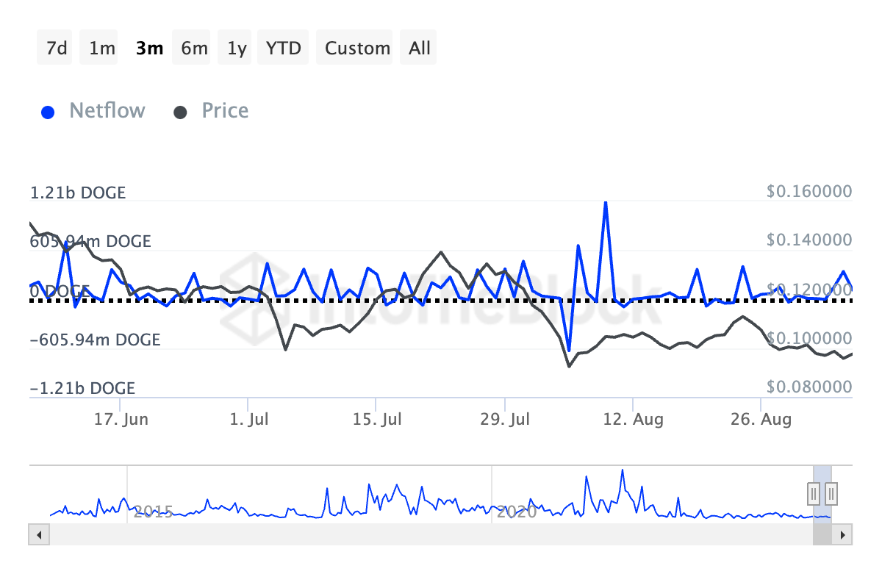Screen dimensions: 882x588
Task: Click the scrollbar left arrow
Action: pos(36,534)
